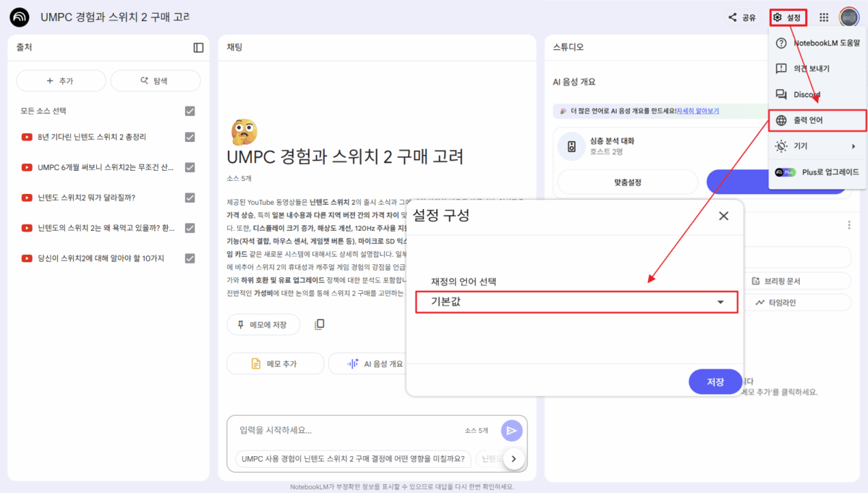868x493 pixels.
Task: Click YouTube icon of UMPC 6개월 source
Action: pos(27,167)
